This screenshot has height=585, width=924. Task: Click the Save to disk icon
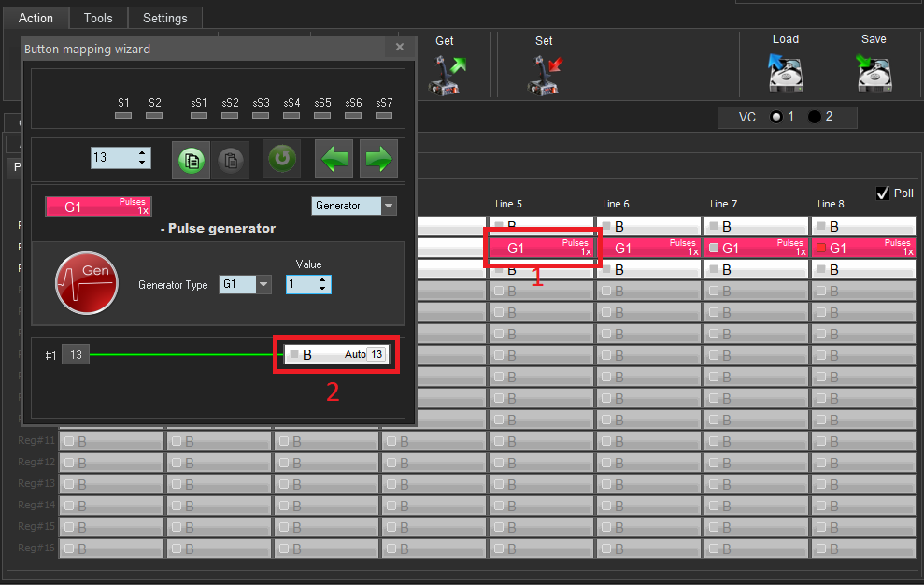(874, 73)
